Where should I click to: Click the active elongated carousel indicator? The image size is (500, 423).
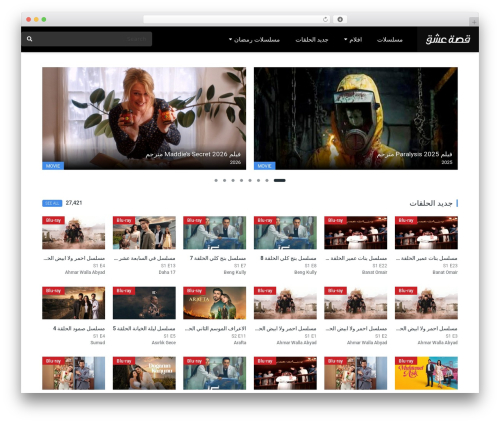coord(280,180)
